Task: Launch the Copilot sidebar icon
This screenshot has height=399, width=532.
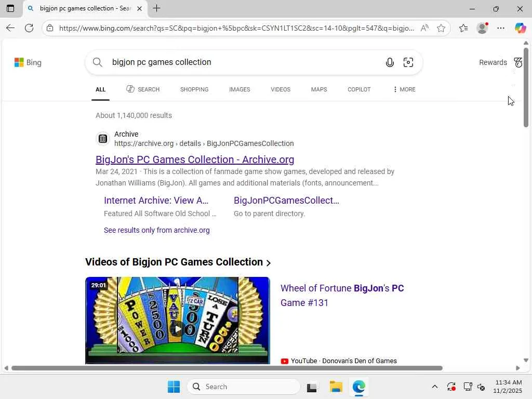Action: click(x=520, y=28)
